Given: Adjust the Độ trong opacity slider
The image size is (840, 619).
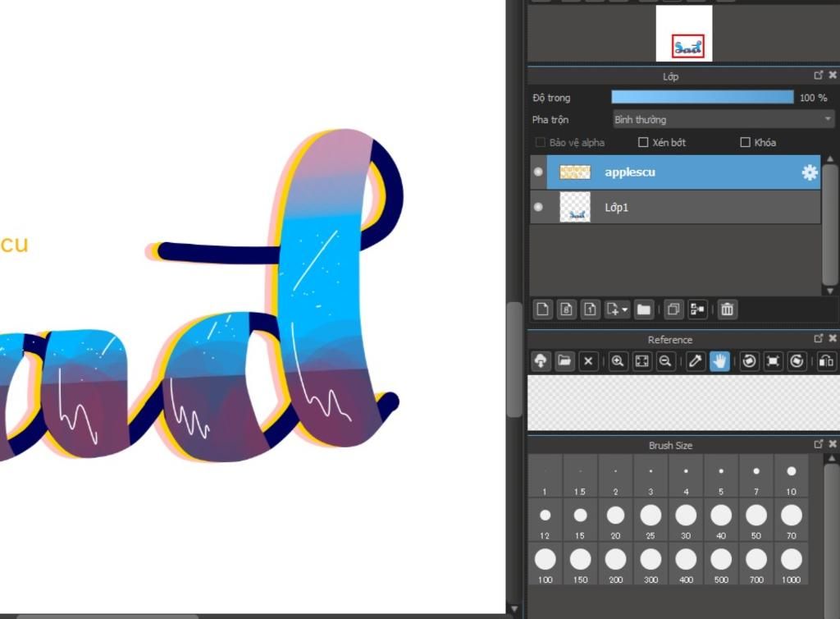Looking at the screenshot, I should [x=702, y=97].
